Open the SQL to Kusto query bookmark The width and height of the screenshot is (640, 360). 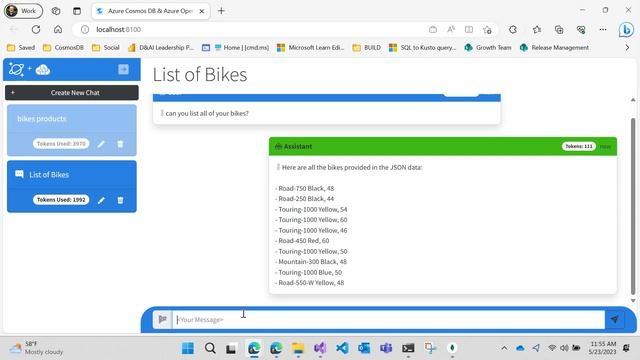422,48
